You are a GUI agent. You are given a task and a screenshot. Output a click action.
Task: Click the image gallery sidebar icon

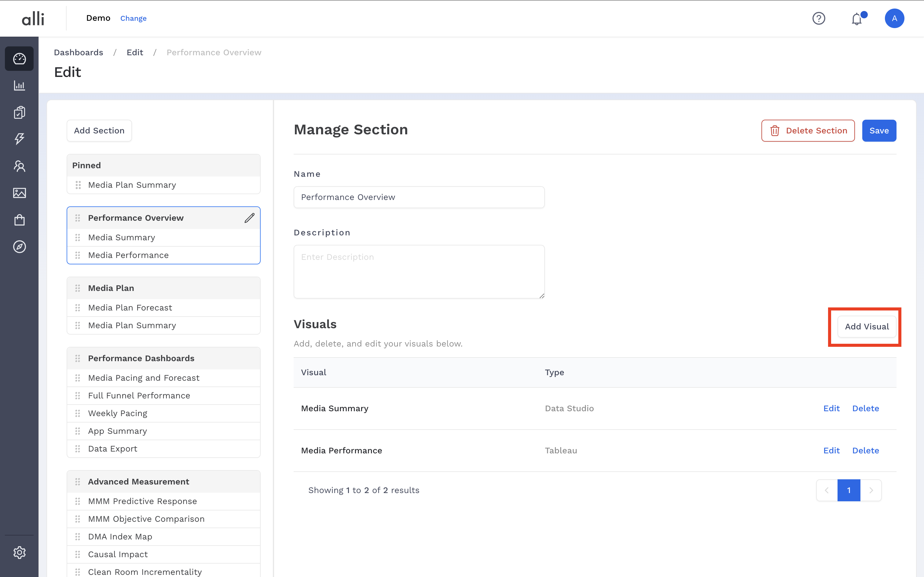(19, 193)
